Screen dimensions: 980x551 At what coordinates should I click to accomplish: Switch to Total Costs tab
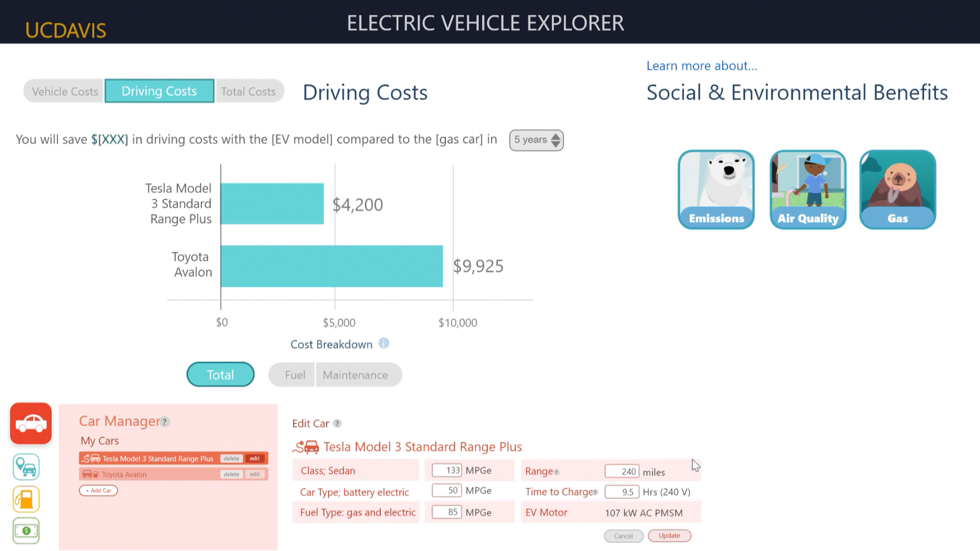pyautogui.click(x=249, y=92)
